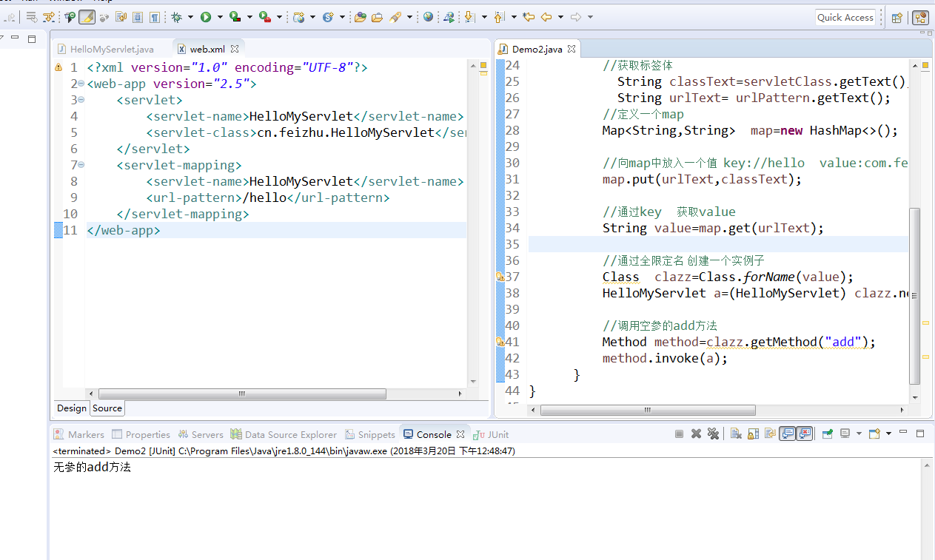Viewport: 935px width, 560px height.
Task: Open the Open Console dropdown arrow
Action: (888, 434)
